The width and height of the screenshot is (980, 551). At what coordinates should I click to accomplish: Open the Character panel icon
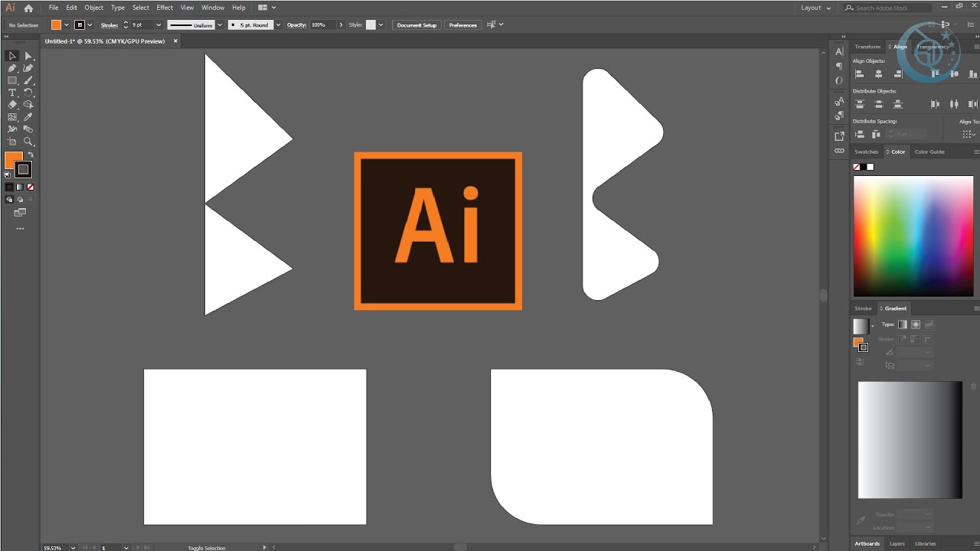pos(839,51)
